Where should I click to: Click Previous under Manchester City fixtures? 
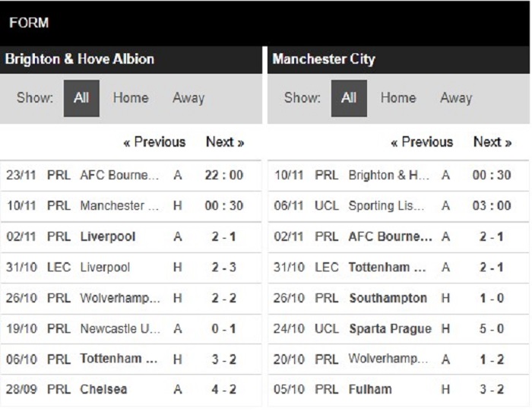click(422, 142)
